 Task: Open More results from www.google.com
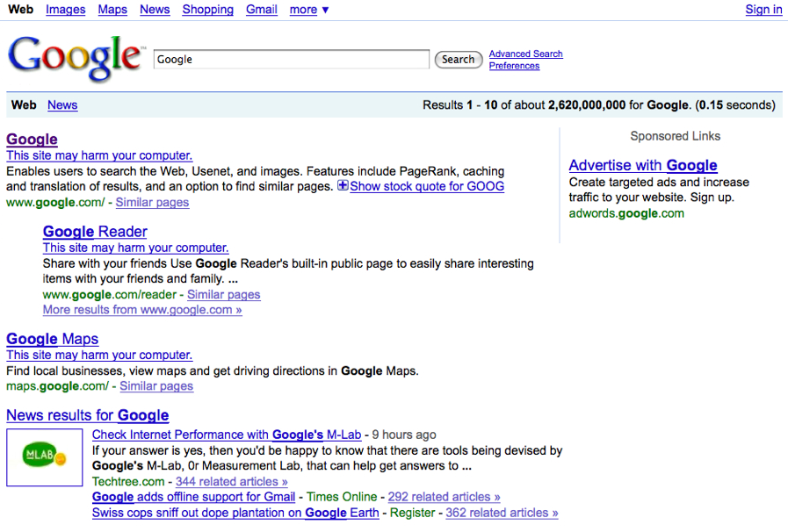coord(142,310)
